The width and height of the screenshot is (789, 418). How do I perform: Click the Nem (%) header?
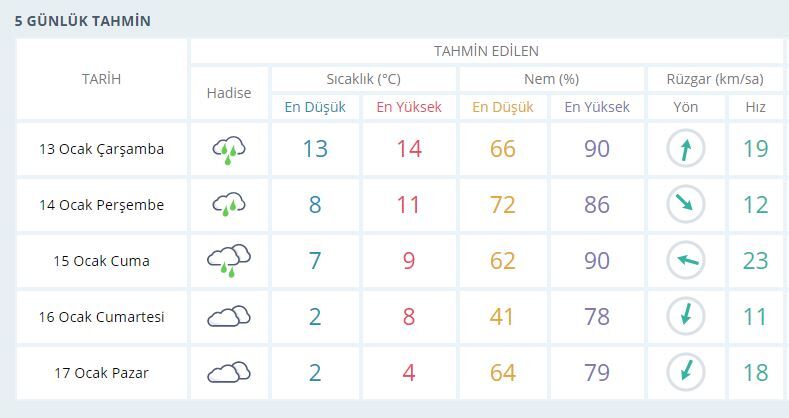551,79
